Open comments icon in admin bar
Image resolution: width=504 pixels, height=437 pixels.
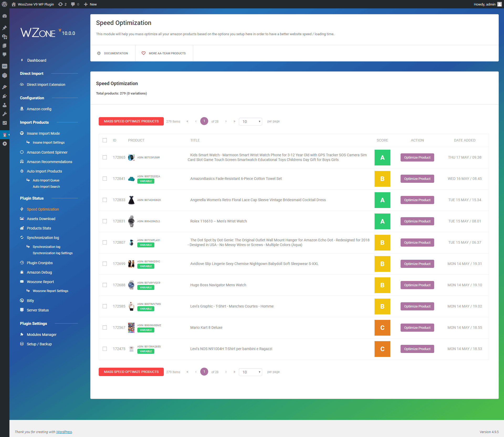click(x=75, y=4)
